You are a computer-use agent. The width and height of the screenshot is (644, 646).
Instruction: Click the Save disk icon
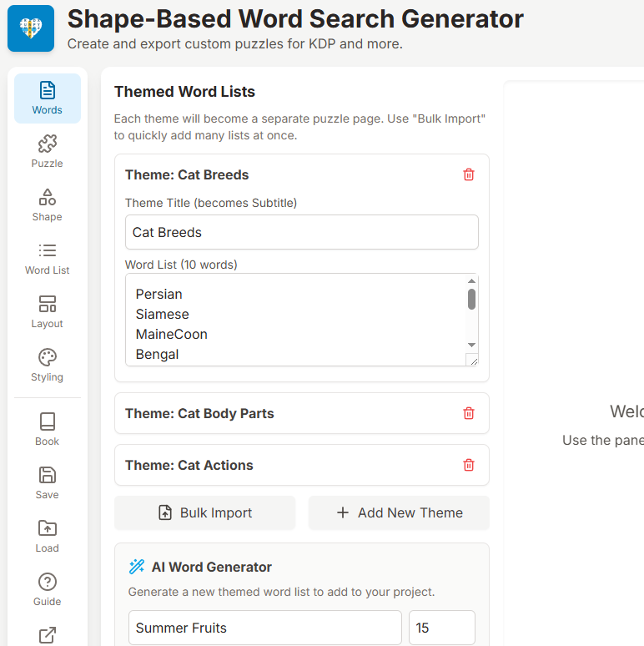(48, 482)
